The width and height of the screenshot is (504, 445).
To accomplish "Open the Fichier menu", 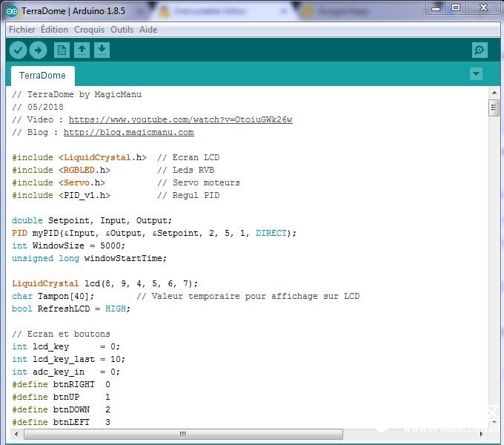I will (21, 30).
